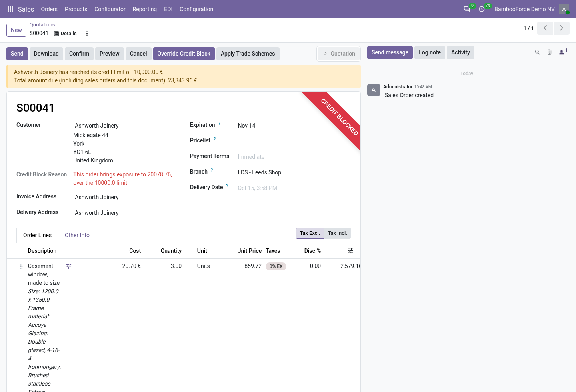This screenshot has height=392, width=576.
Task: Click the Expiration date Nov 14
Action: (x=247, y=126)
